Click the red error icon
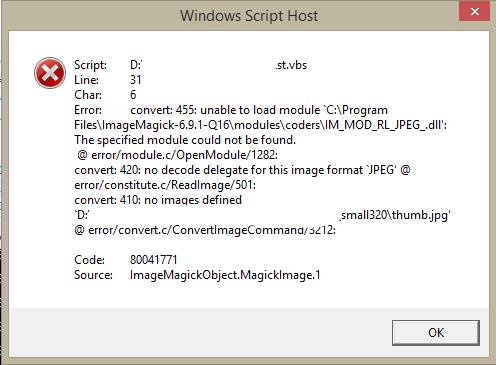This screenshot has width=496, height=365. click(x=50, y=73)
